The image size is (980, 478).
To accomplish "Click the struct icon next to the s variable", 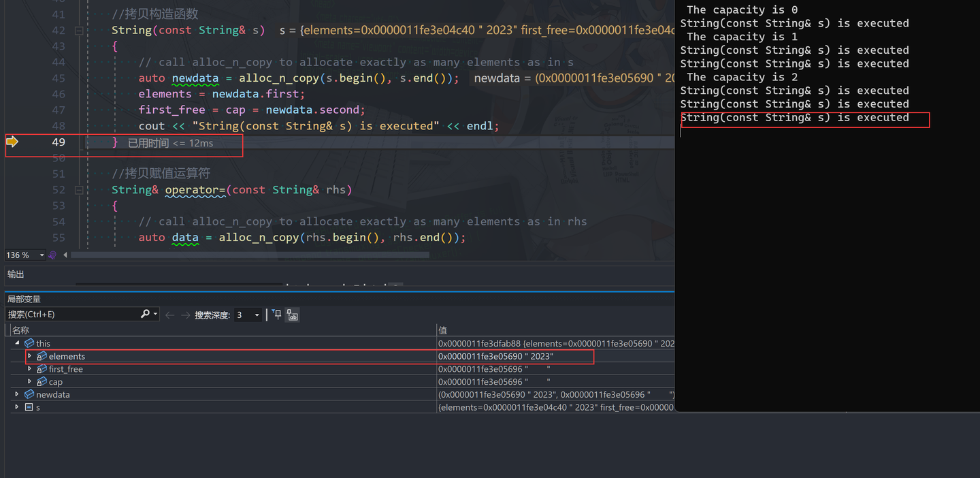I will [29, 407].
